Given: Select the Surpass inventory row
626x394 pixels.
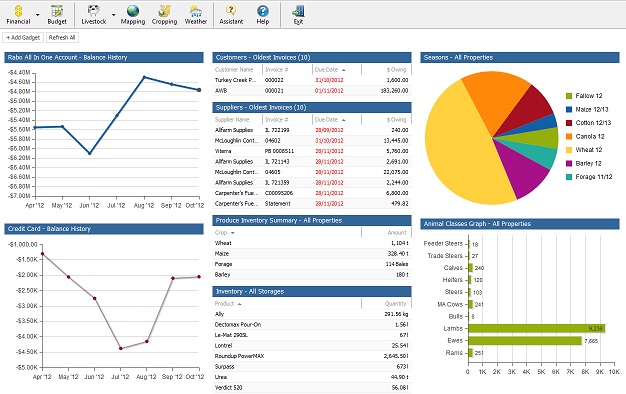Looking at the screenshot, I should coord(312,366).
